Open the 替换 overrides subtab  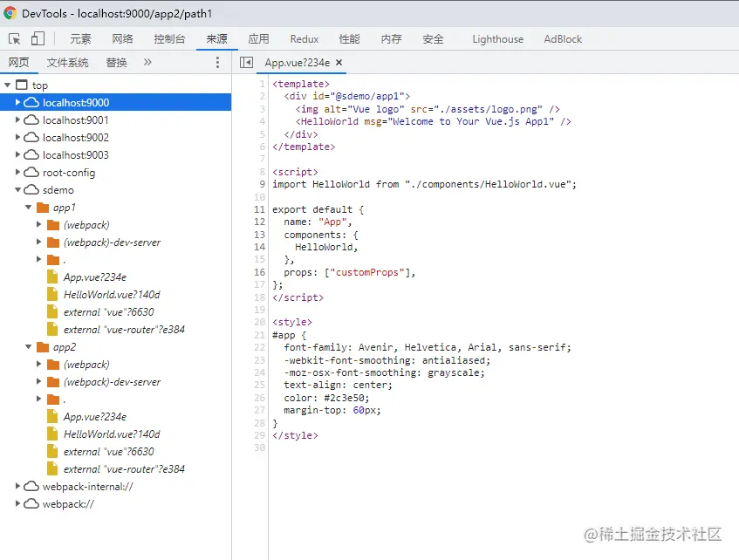[116, 62]
